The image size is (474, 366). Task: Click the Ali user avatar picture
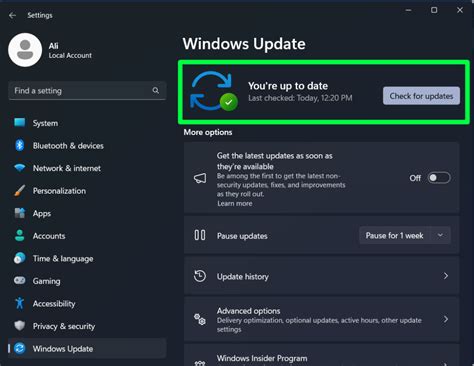25,50
